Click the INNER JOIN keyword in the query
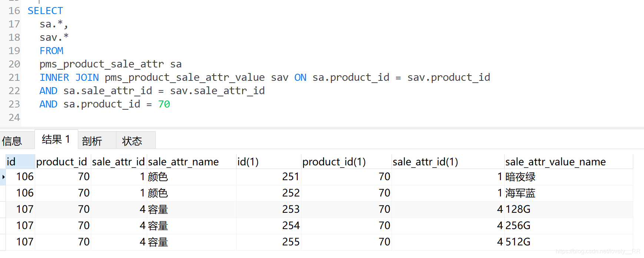 (x=69, y=77)
